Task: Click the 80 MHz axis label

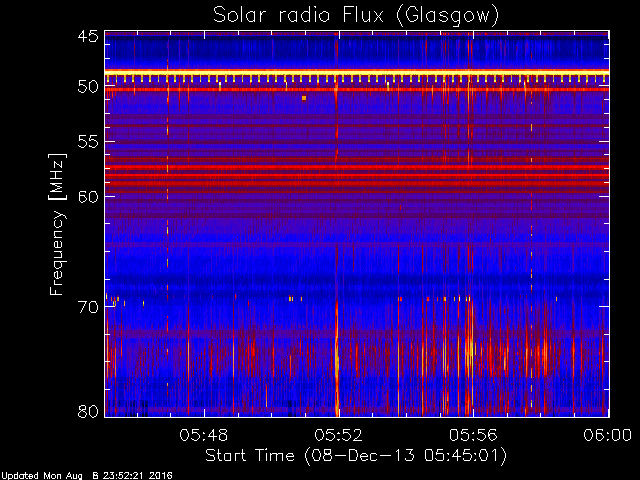Action: pos(88,411)
